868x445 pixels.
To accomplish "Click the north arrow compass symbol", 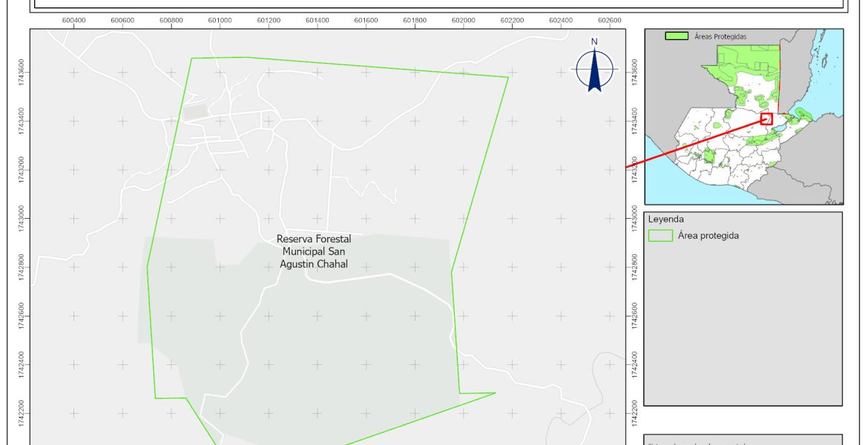I will [594, 70].
